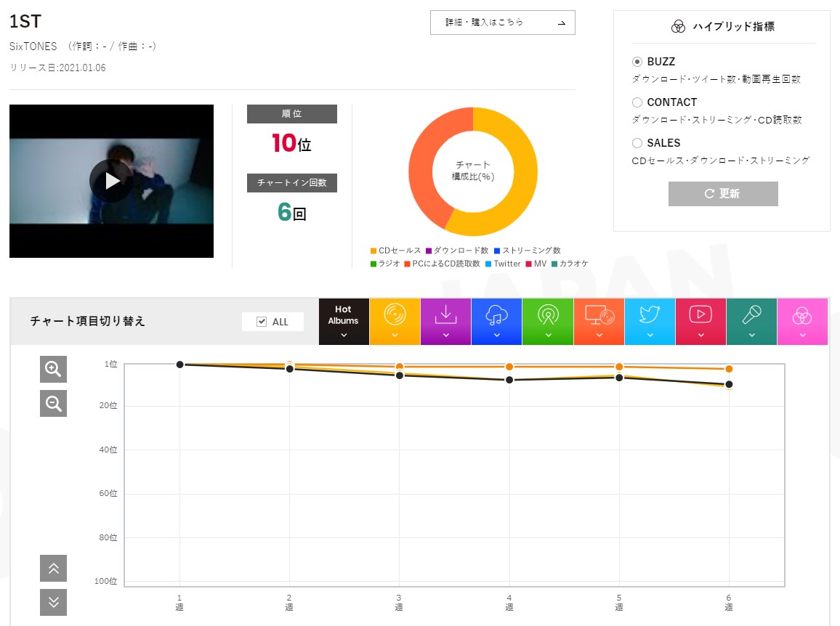This screenshot has height=626, width=840.
Task: Toggle the CD sales disc icon
Action: tap(395, 314)
